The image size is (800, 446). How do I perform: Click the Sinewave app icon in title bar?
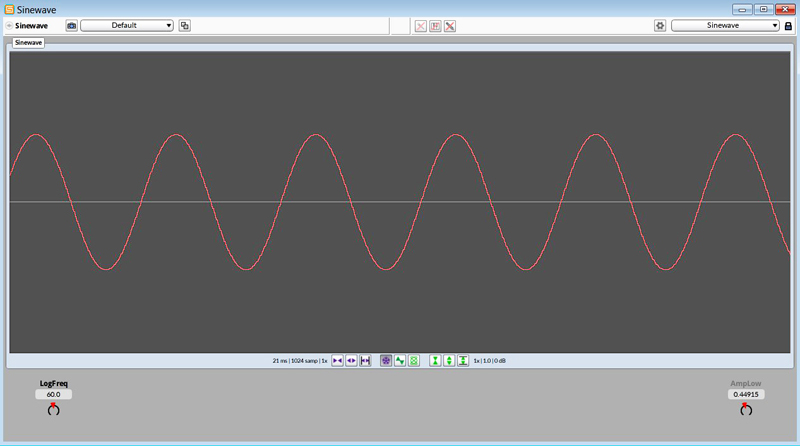pyautogui.click(x=9, y=9)
